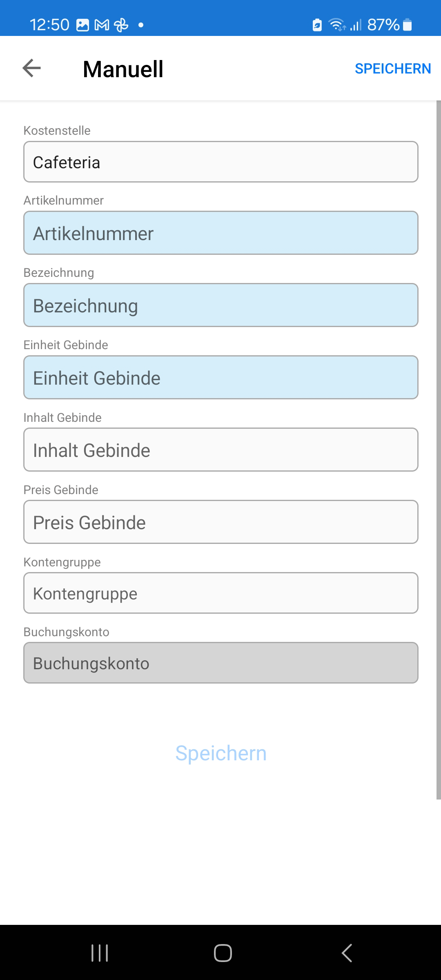Tap the pinwheel notification icon

121,25
